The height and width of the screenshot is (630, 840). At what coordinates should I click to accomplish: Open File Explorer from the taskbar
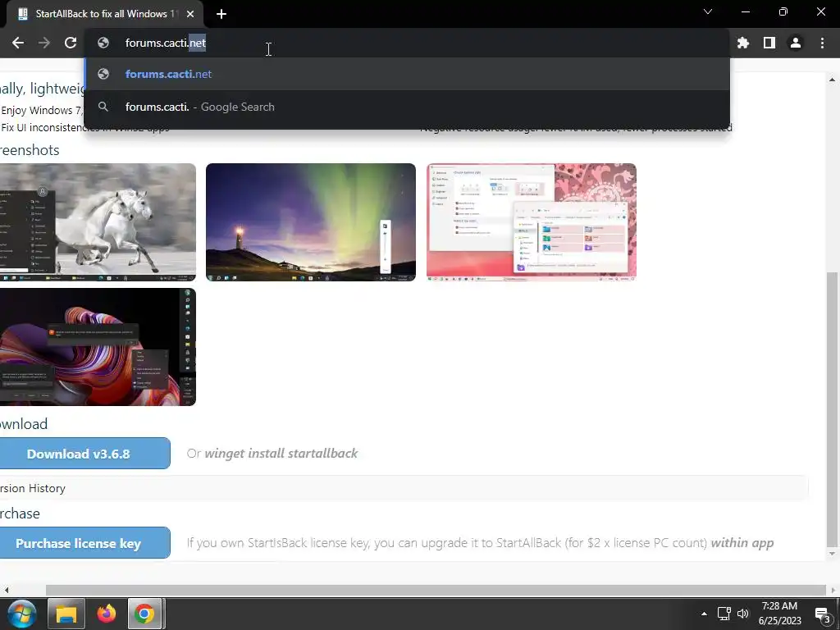66,614
